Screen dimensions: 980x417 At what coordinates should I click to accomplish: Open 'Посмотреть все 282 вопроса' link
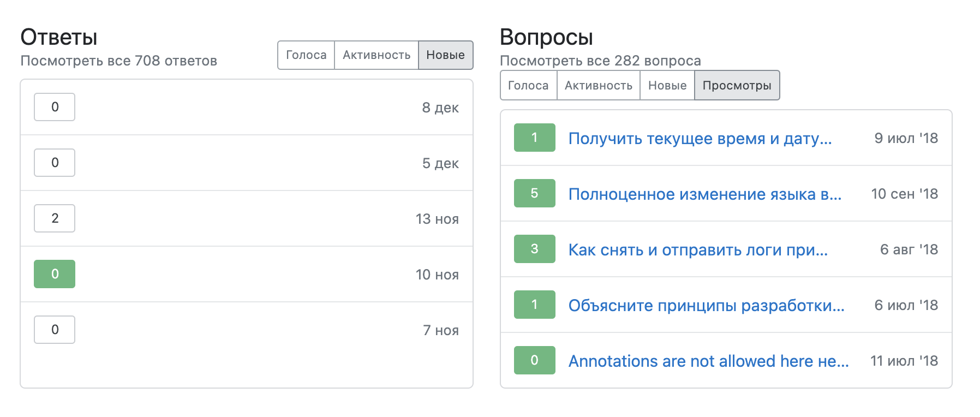pyautogui.click(x=600, y=61)
